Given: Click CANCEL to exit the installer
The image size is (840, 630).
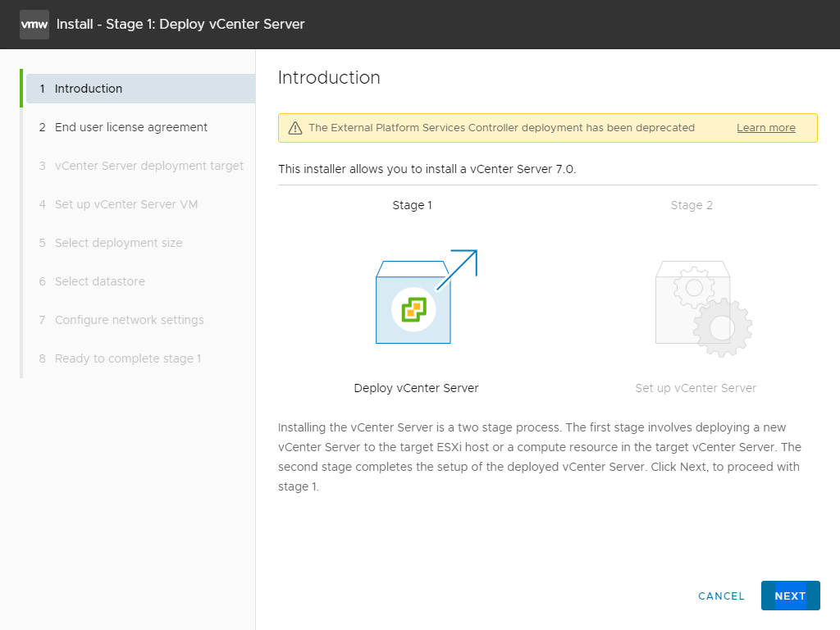Looking at the screenshot, I should click(x=721, y=596).
